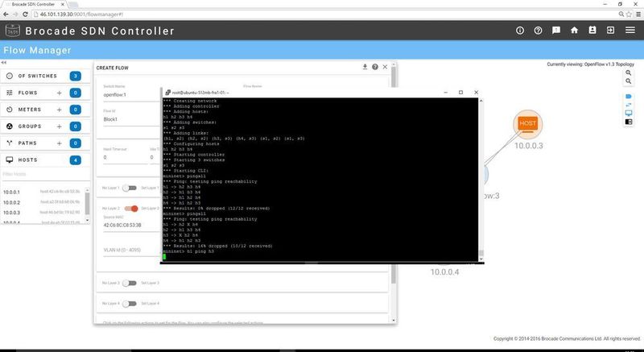Click the PuTTY icon in terminal title
644x352 pixels.
tap(168, 93)
